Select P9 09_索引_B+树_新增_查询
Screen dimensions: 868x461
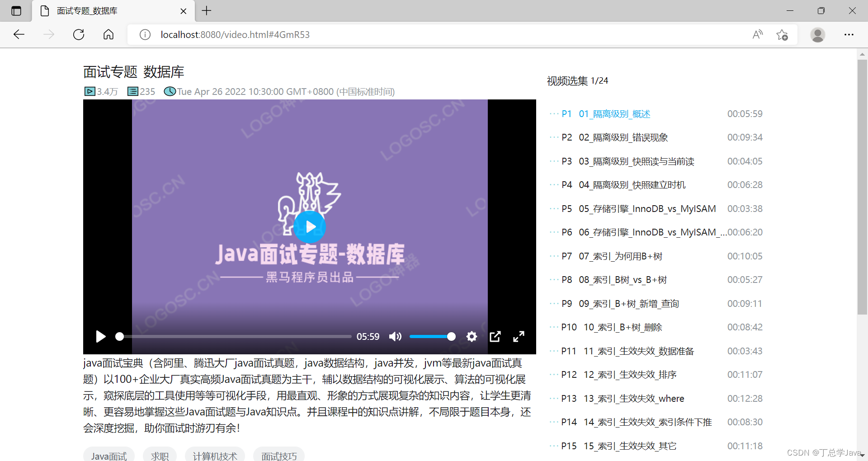point(656,304)
